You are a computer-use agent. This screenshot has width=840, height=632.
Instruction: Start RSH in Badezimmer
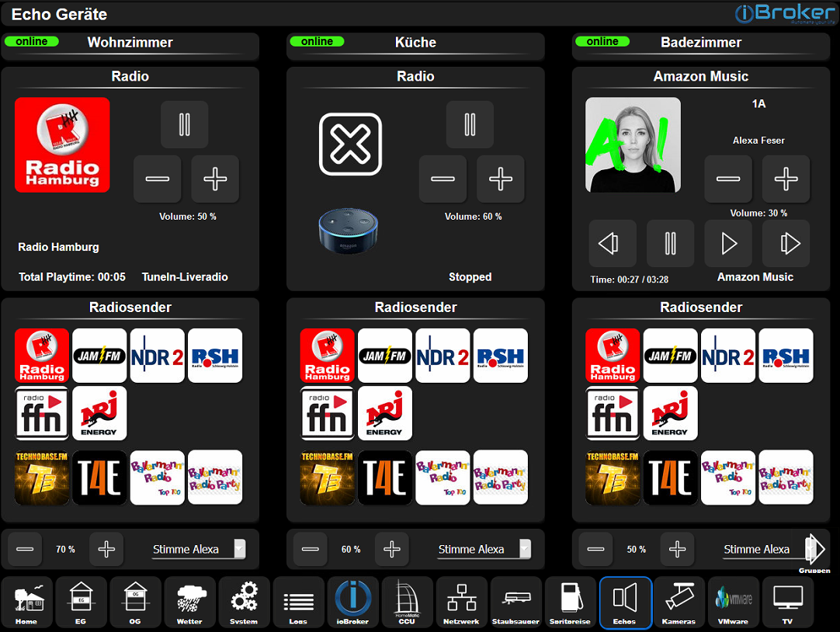point(786,356)
